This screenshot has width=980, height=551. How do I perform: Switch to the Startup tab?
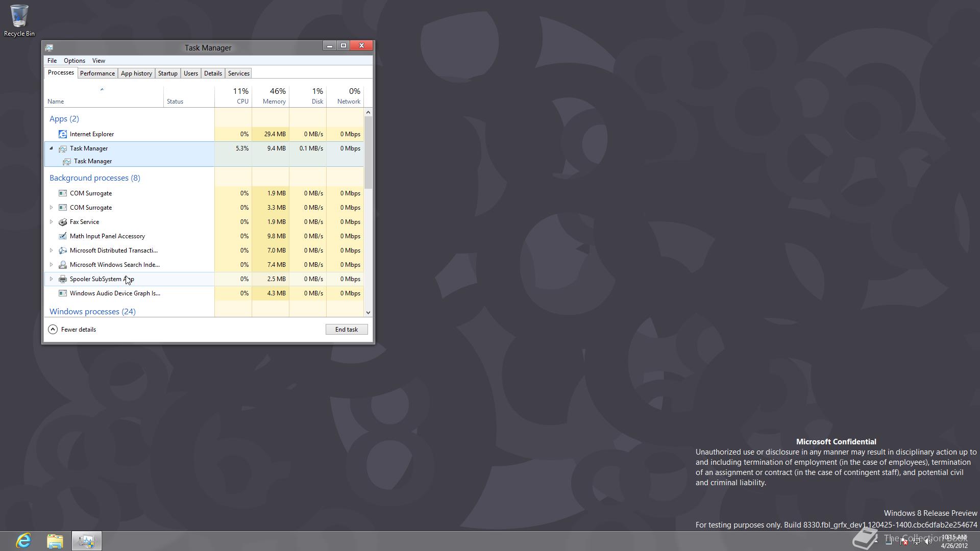[x=167, y=73]
